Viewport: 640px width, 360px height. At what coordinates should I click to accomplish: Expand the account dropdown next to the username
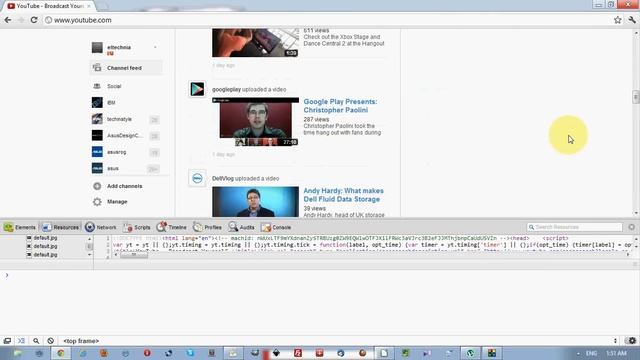pos(155,47)
